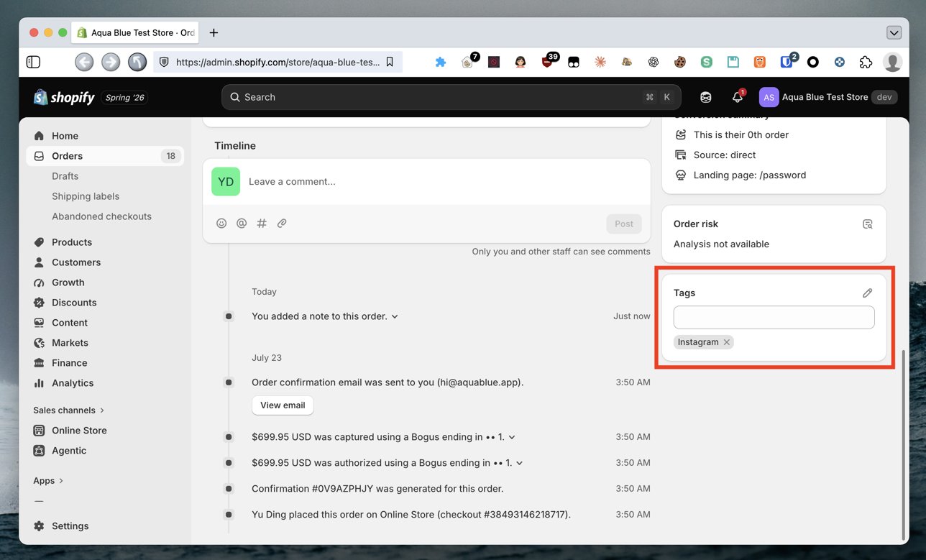
Task: Open the Sidekick assistant icon
Action: [x=706, y=97]
